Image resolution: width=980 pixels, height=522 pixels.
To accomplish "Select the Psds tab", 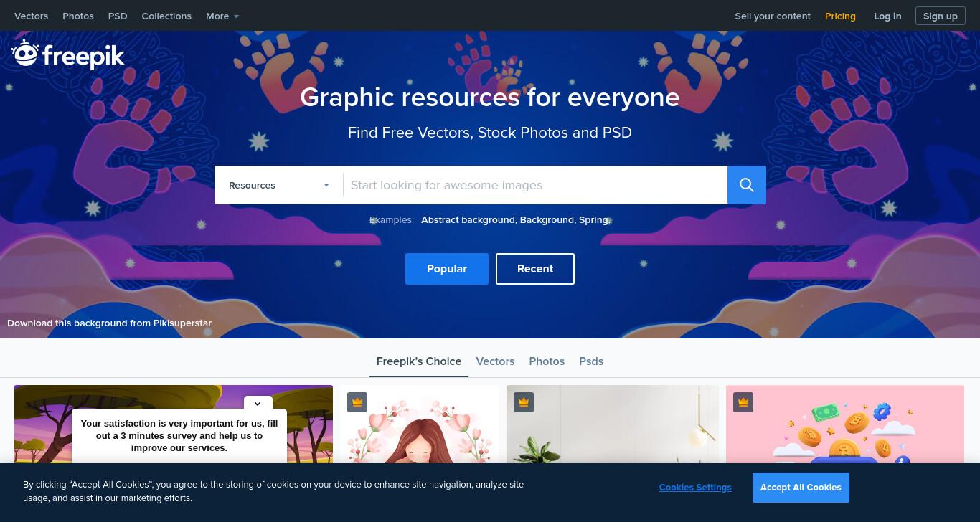I will point(591,361).
